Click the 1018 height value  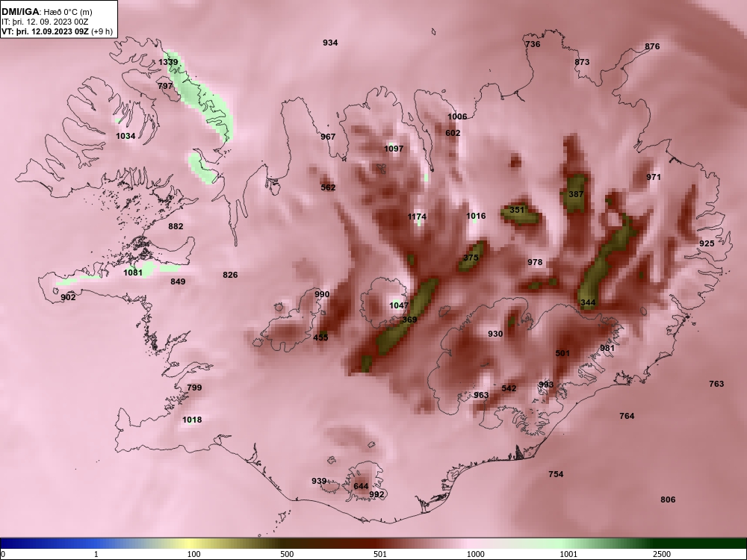click(192, 420)
